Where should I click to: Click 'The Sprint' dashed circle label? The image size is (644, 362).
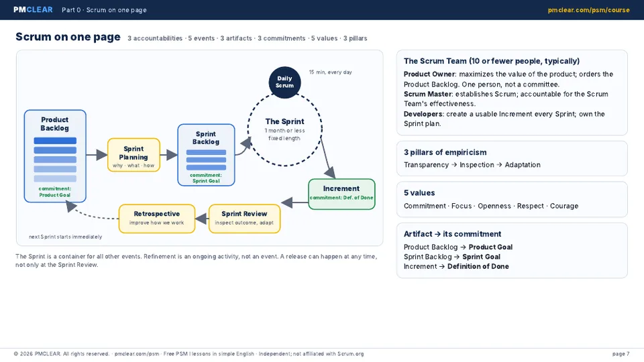(x=284, y=121)
